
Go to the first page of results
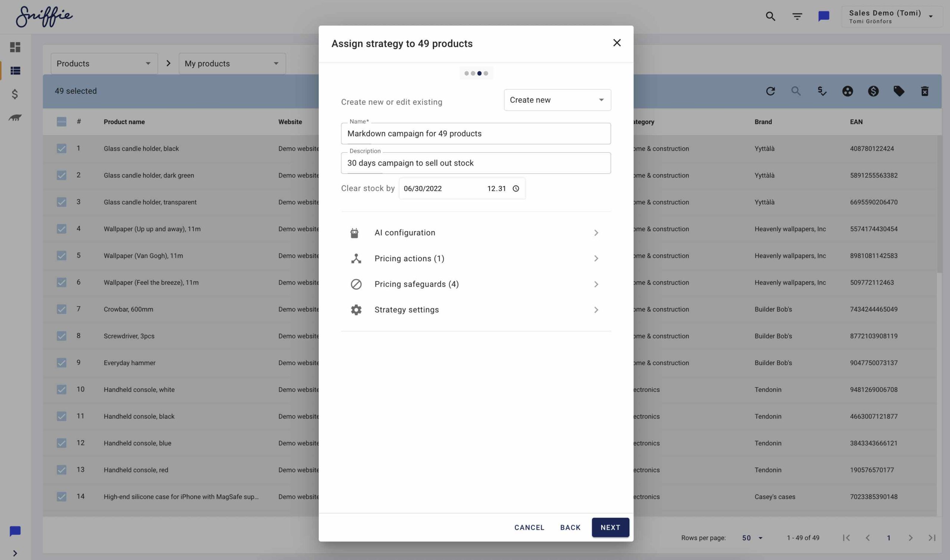tap(846, 538)
